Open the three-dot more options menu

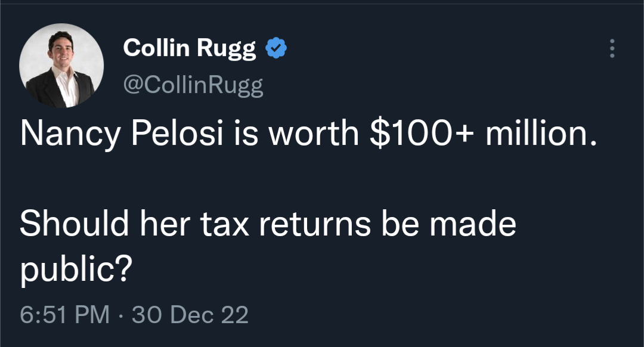[611, 49]
